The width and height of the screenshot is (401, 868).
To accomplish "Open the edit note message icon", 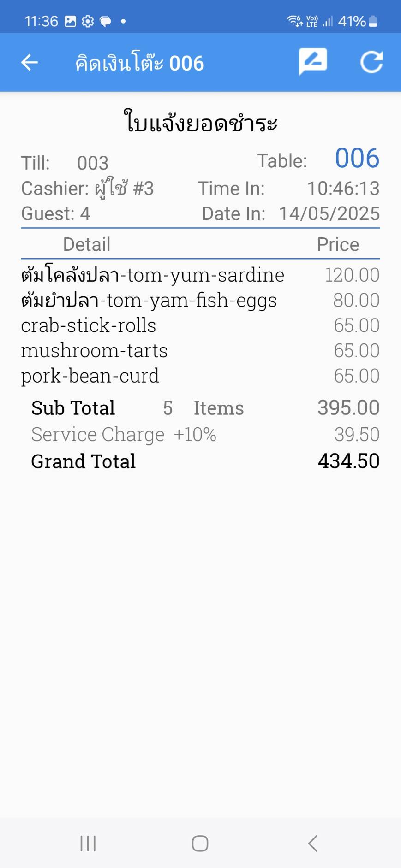I will tap(313, 61).
